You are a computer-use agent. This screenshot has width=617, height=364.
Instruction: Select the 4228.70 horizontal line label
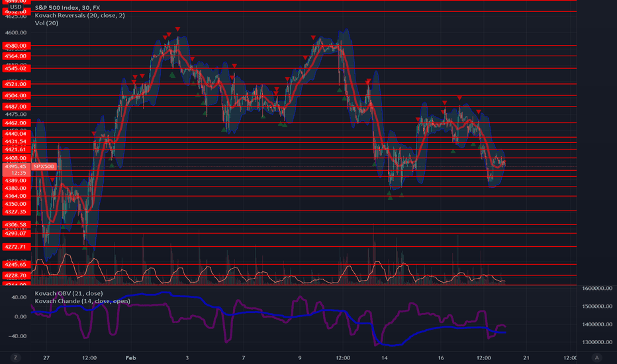[x=16, y=275]
